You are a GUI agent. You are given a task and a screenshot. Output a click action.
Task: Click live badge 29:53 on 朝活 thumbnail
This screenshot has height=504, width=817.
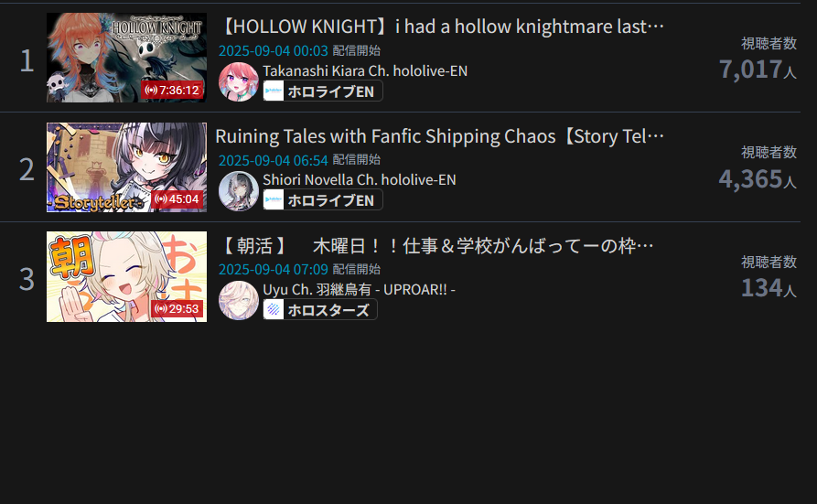coord(177,308)
